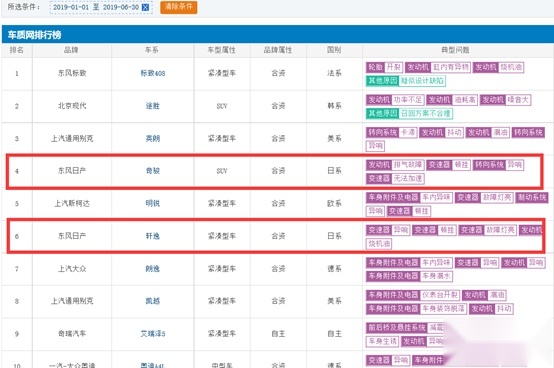Screen dimensions: 554x368
Task: Click the green 其他原因 疑似设计缺陷 tag
Action: [x=406, y=81]
